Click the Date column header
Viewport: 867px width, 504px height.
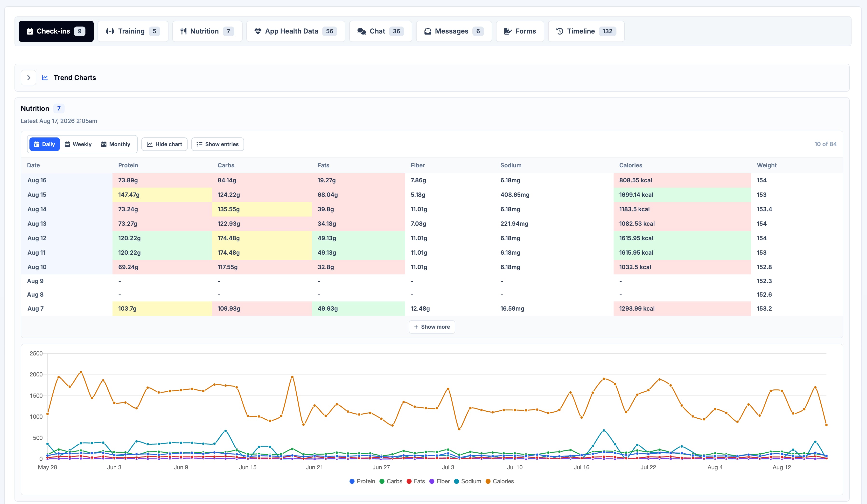(33, 165)
